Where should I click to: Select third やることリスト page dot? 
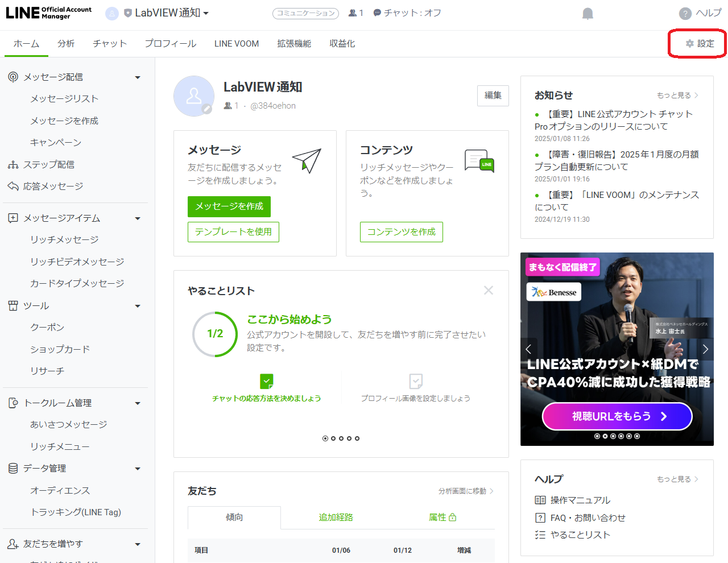pos(341,438)
